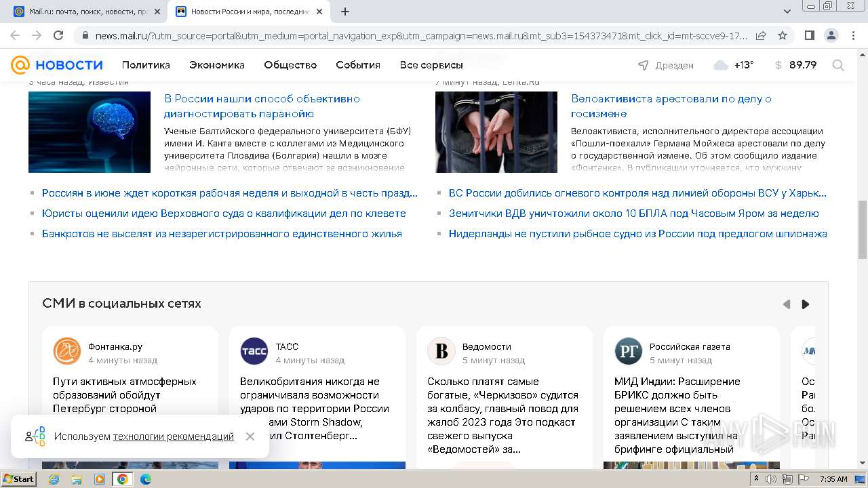Screen dimensions: 868x488
Task: Open the Windows Start menu
Action: click(x=19, y=479)
